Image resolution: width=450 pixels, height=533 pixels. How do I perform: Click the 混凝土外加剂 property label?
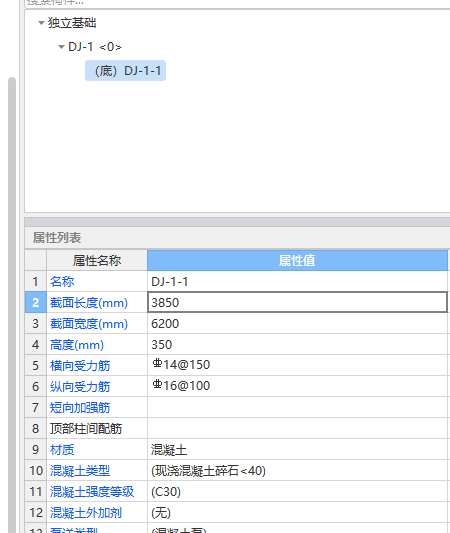(86, 513)
